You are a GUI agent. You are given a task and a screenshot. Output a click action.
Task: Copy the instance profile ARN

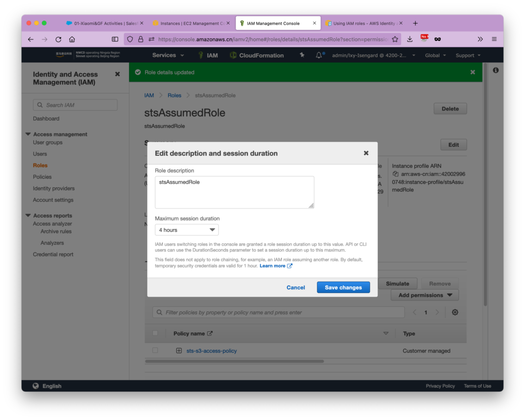(395, 174)
